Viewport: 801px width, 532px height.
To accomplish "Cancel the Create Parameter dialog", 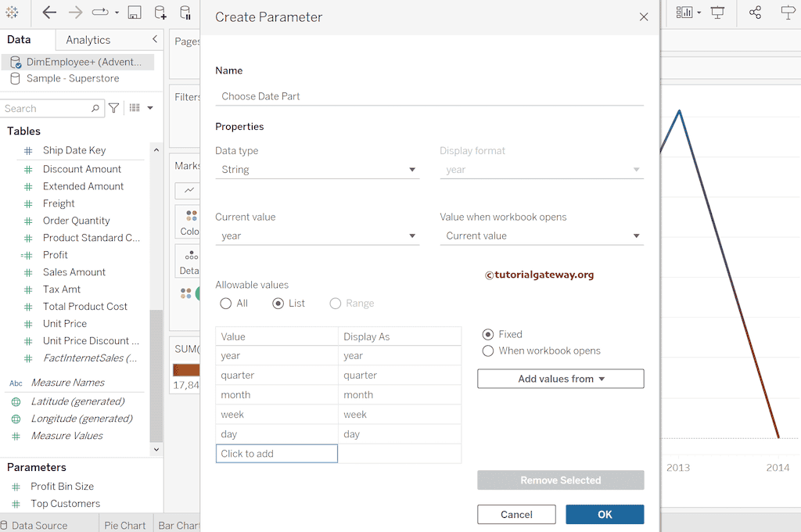I will [x=516, y=514].
